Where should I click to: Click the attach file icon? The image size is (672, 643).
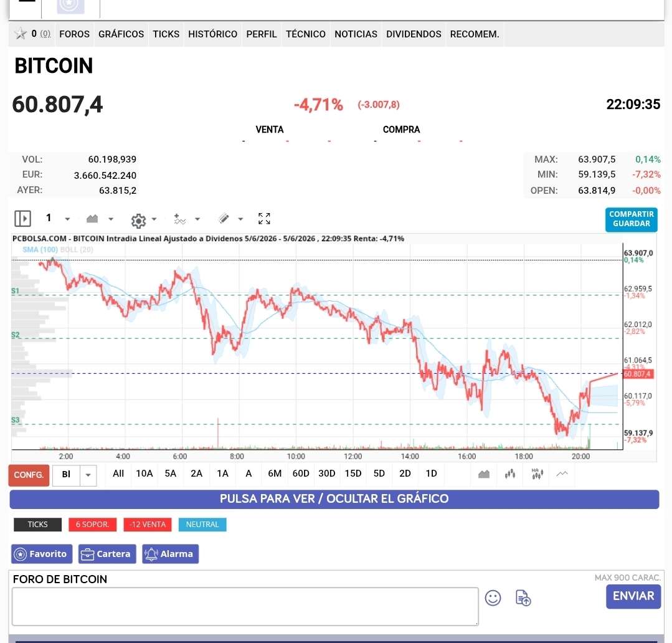(523, 598)
